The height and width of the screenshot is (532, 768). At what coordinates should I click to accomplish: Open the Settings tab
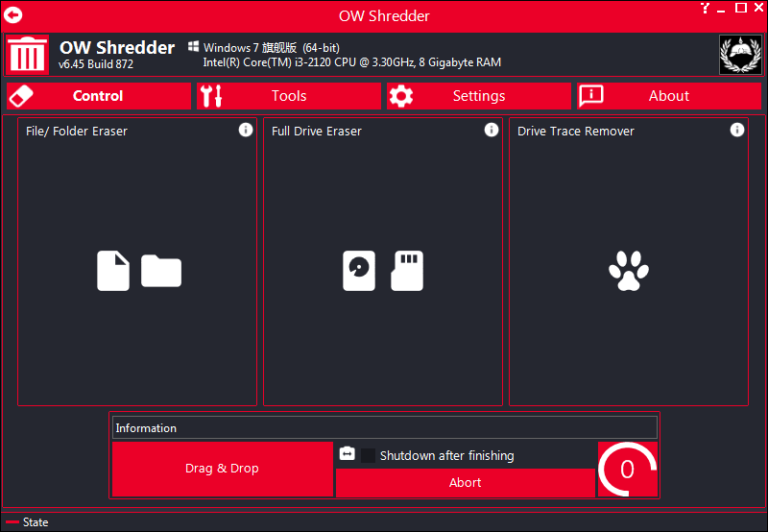(x=479, y=95)
